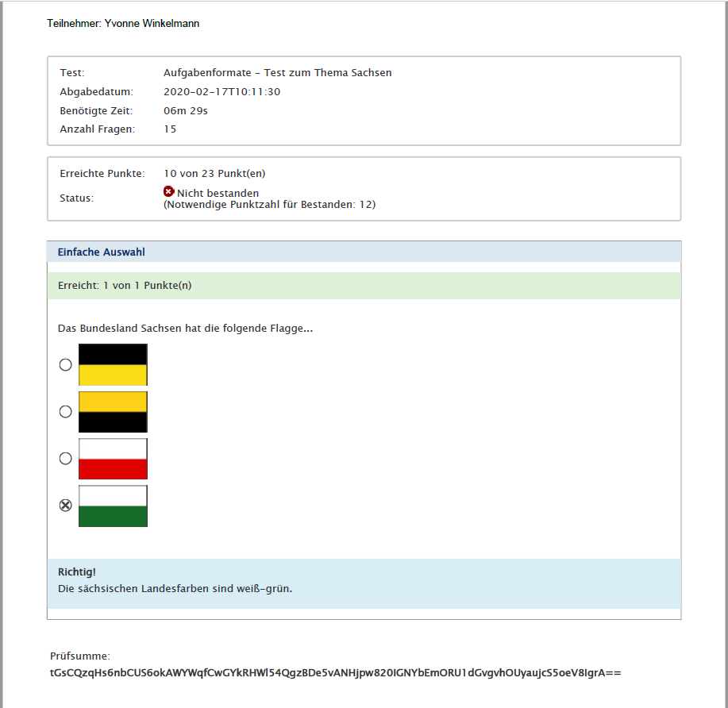This screenshot has width=728, height=708.
Task: Click the Abgabedatum timestamp value
Action: (x=221, y=92)
